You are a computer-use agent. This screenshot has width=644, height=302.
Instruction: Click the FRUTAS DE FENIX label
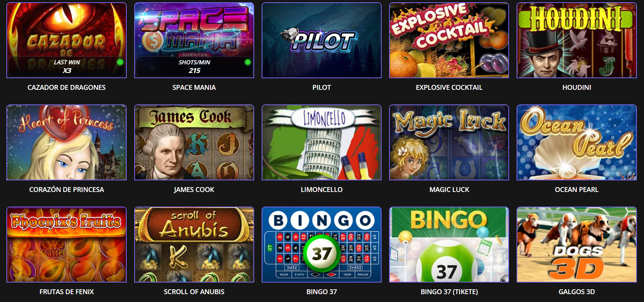click(x=67, y=292)
